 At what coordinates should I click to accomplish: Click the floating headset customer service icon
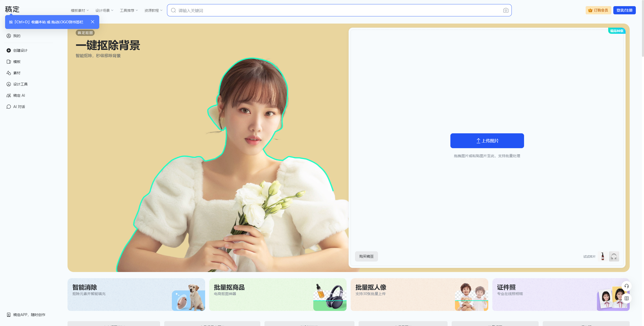point(626,286)
